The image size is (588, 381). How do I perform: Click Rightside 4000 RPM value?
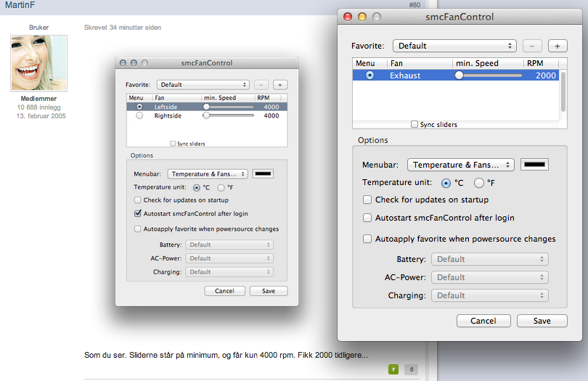point(271,115)
